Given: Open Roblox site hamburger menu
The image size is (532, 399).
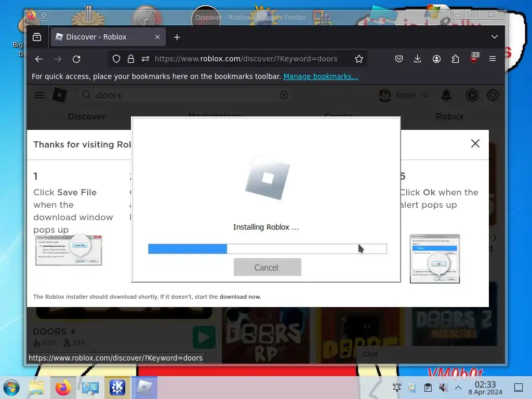Looking at the screenshot, I should (x=39, y=95).
